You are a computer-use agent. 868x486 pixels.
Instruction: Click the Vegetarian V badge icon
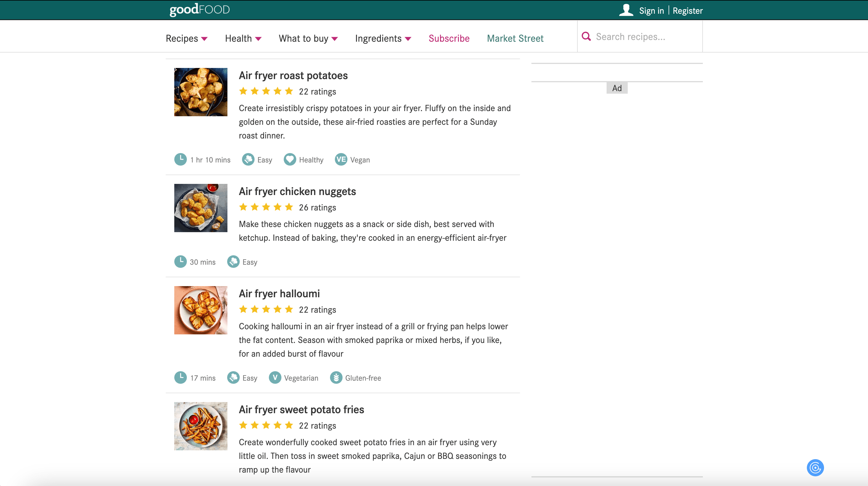(275, 378)
